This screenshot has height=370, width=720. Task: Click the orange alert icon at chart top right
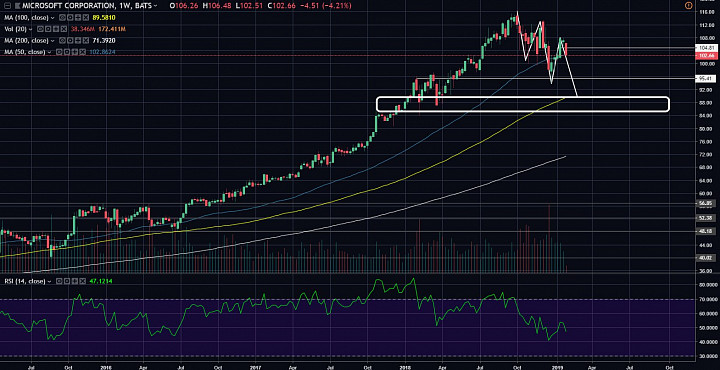click(688, 6)
